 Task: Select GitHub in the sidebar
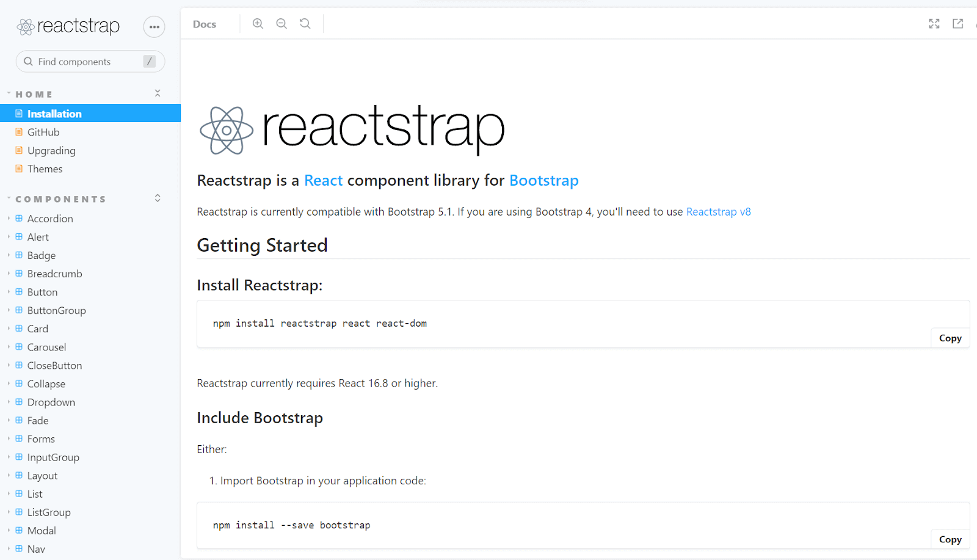point(43,132)
